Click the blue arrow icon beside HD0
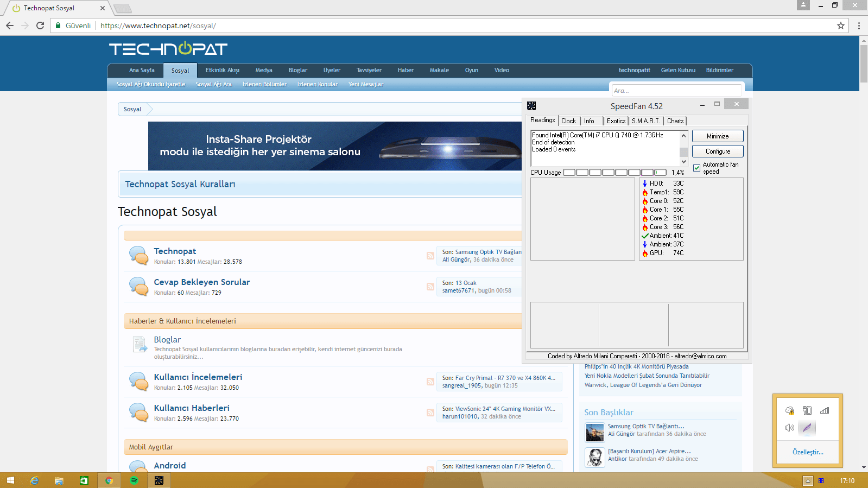Screen dimensions: 868x488 coord(645,183)
